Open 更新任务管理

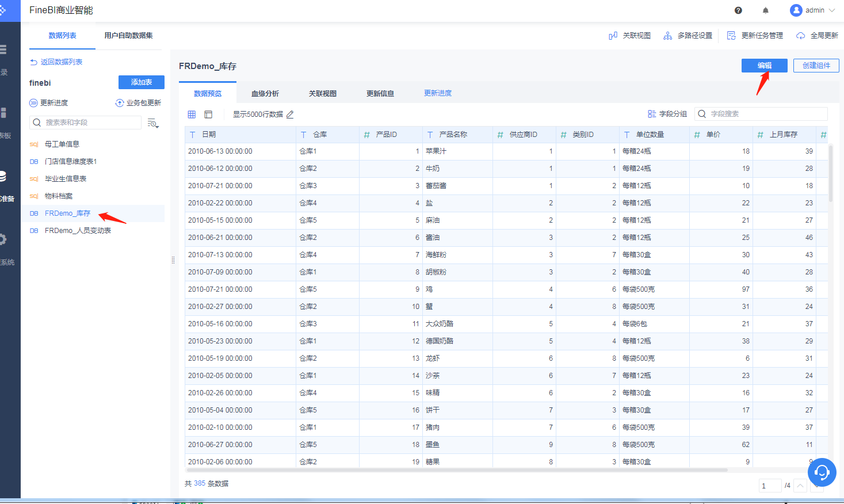coord(755,36)
